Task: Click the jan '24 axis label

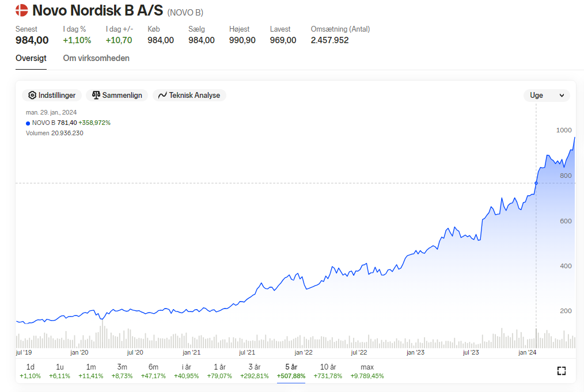Action: (528, 352)
